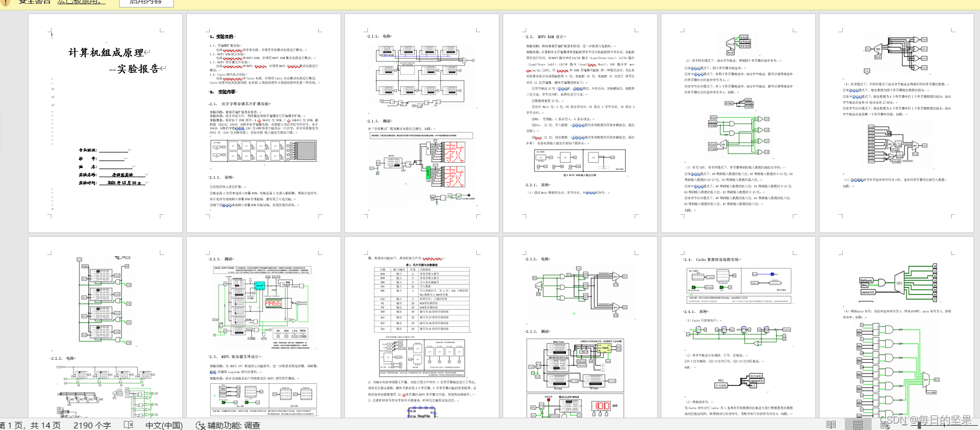Click heading '2.2、MIPS RAM 设计'

[545, 37]
